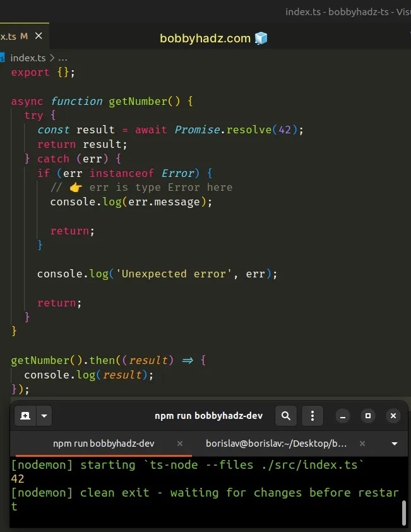
Task: Click on 'console.log(err.message);' line
Action: (131, 202)
